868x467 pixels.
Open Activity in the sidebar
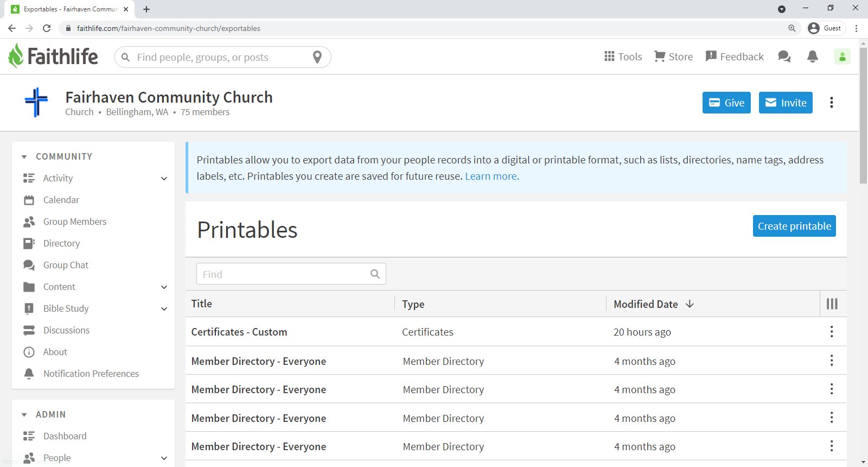click(58, 178)
